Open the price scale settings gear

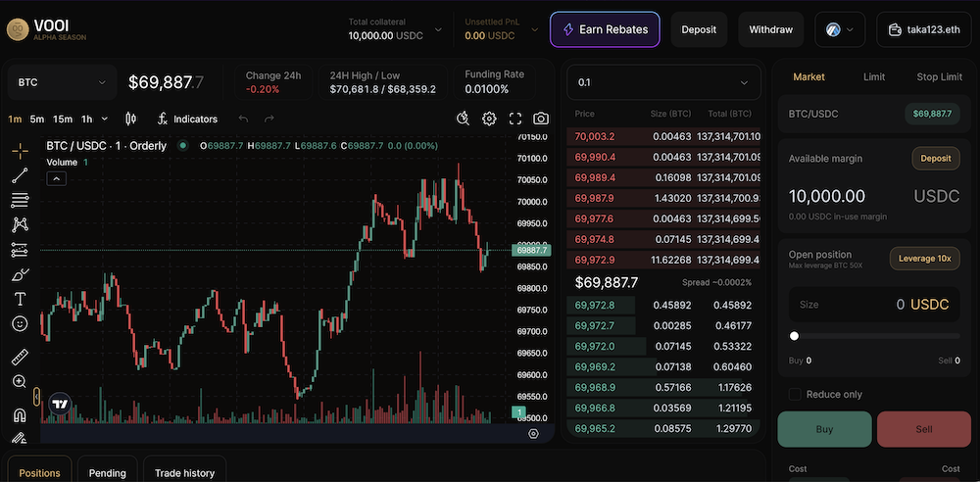[533, 433]
